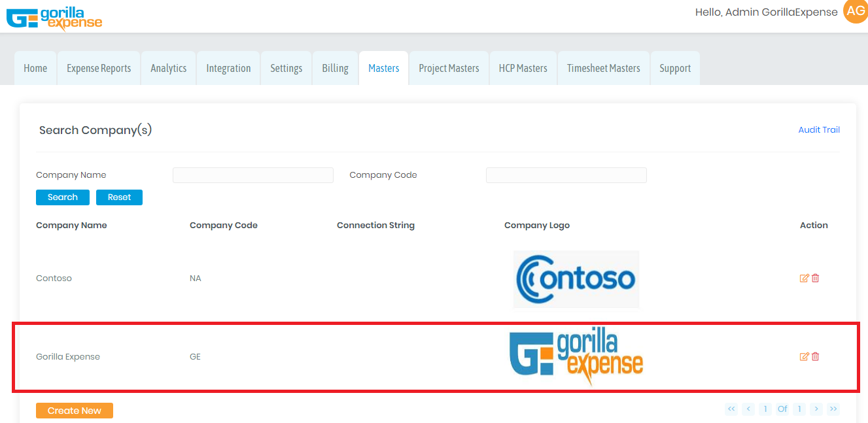Select the GE company code cell

[195, 357]
